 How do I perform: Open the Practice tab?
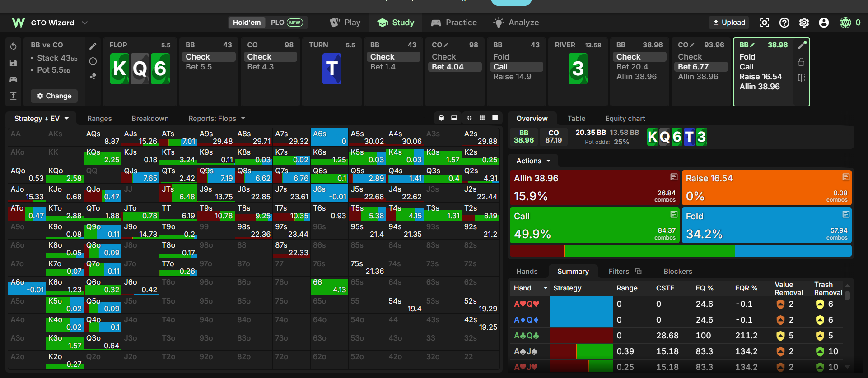click(454, 23)
